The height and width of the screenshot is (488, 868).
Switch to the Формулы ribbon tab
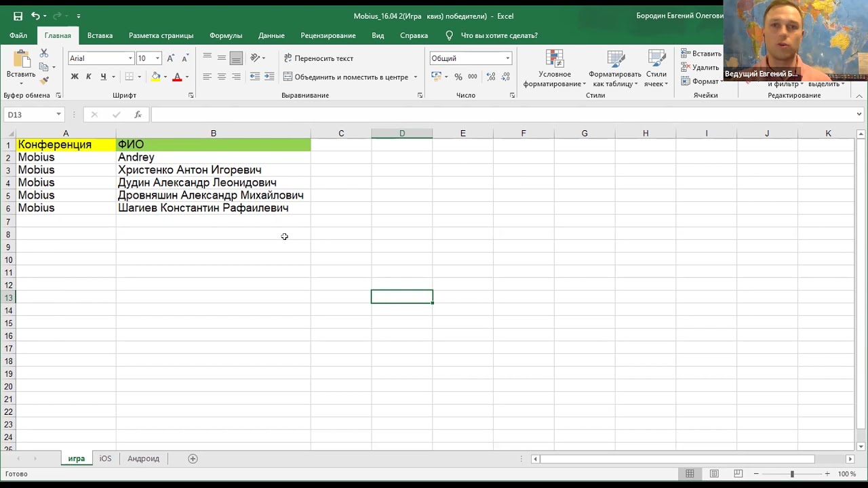[x=226, y=35]
